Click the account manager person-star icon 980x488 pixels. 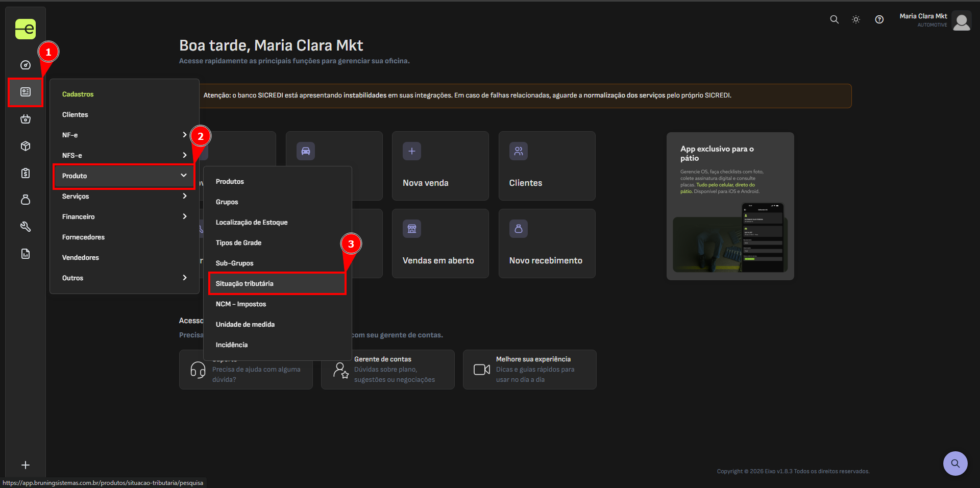340,370
